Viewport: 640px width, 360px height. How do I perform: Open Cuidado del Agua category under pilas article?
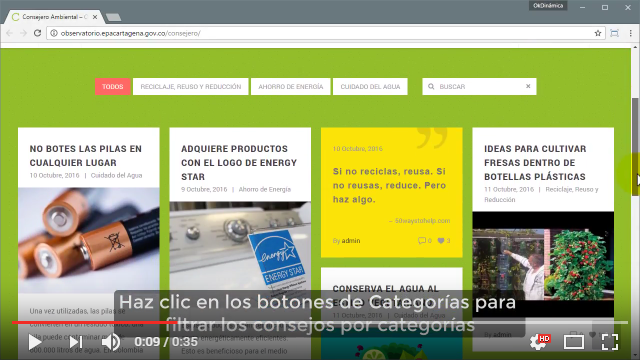pyautogui.click(x=116, y=175)
